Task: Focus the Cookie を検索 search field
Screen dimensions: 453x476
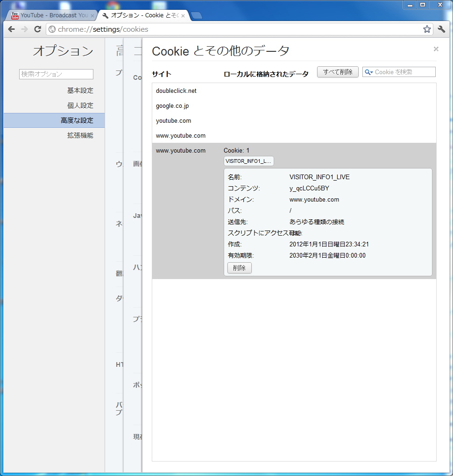Action: [x=399, y=72]
